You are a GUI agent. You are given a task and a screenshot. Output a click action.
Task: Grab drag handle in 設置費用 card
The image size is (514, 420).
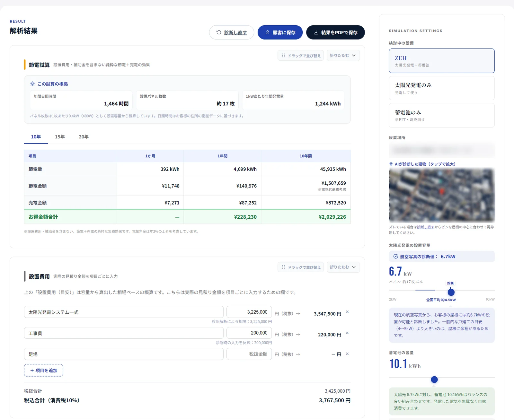(x=301, y=267)
